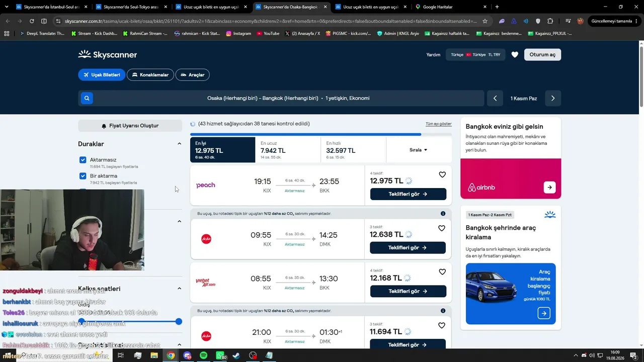This screenshot has height=362, width=644.
Task: Click Tüm ayı göster link
Action: pos(439,124)
